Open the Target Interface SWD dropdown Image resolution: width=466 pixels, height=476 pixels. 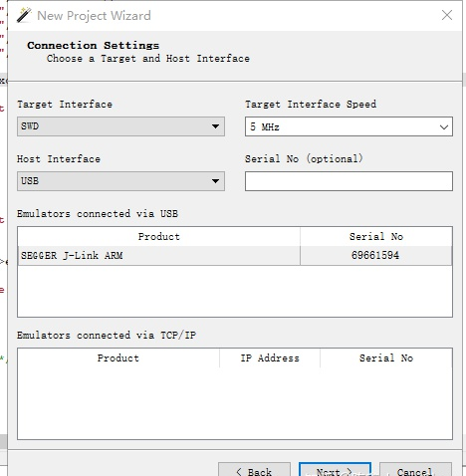[120, 126]
